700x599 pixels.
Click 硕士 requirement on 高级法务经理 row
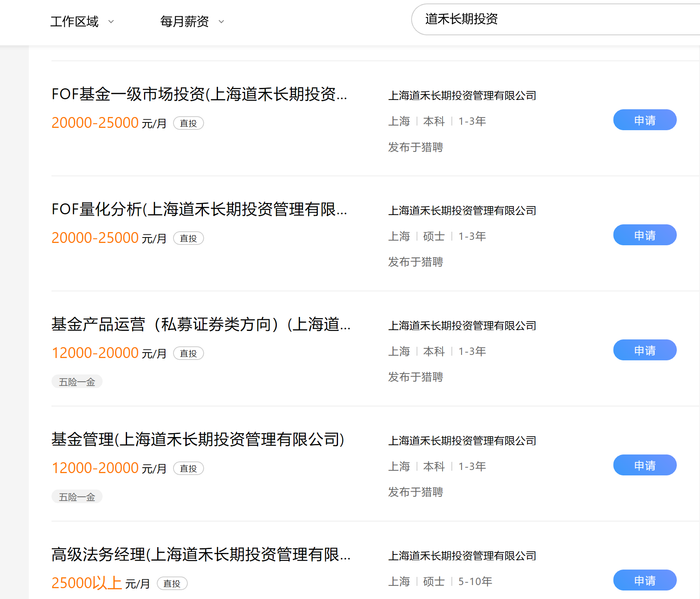coord(434,582)
